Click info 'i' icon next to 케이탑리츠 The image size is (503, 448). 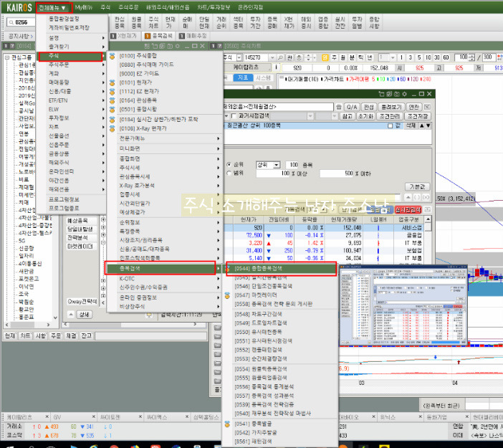(x=276, y=67)
